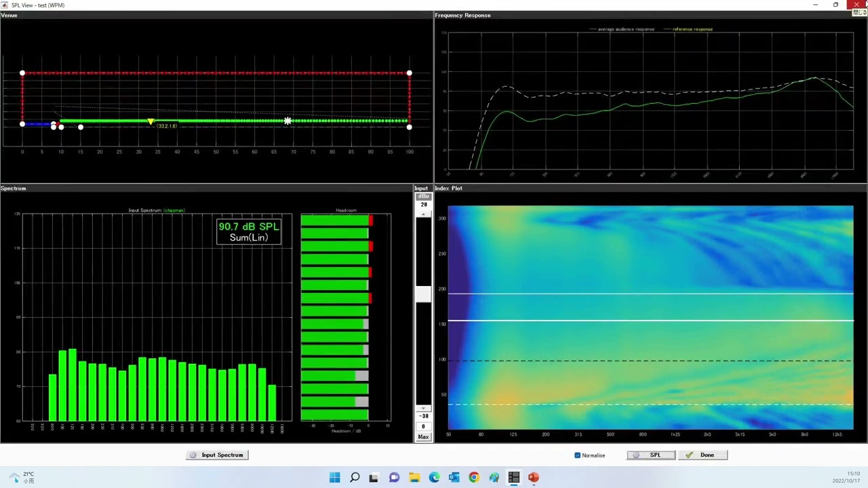Click the 90.7 dB SPL readout box
868x488 pixels.
coord(249,232)
